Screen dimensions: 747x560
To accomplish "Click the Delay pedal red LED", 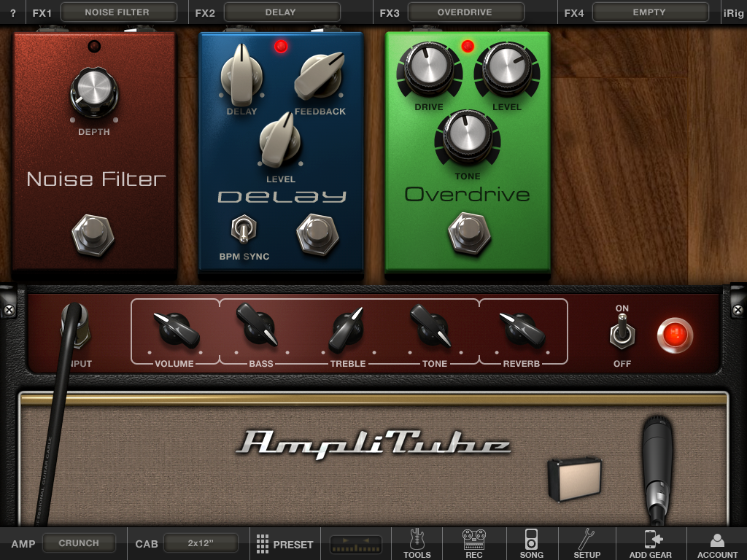I will click(x=281, y=47).
